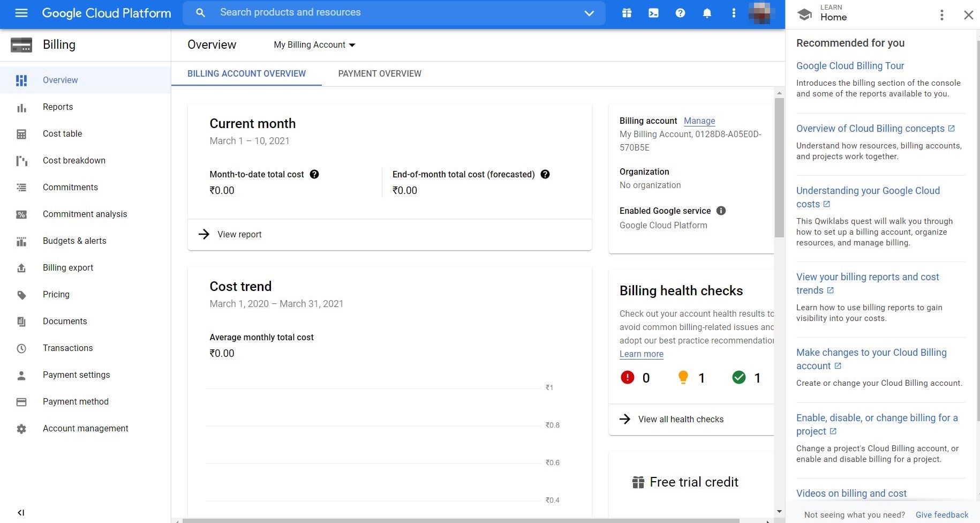Switch to the Payment Overview tab

[379, 73]
